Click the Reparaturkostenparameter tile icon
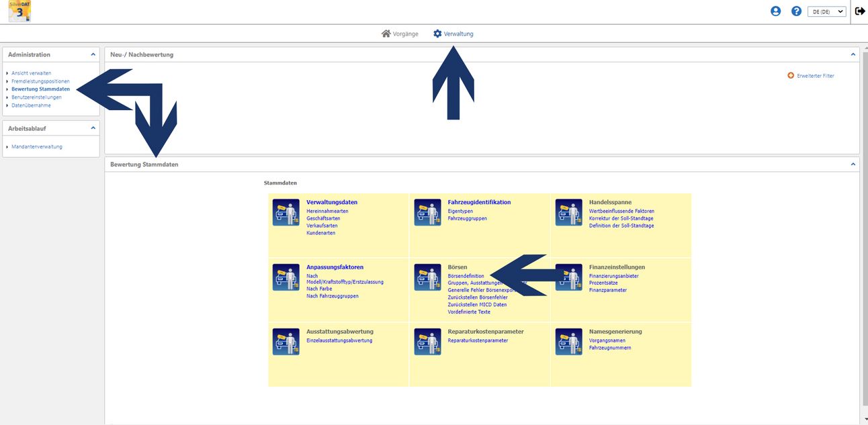 (x=427, y=341)
